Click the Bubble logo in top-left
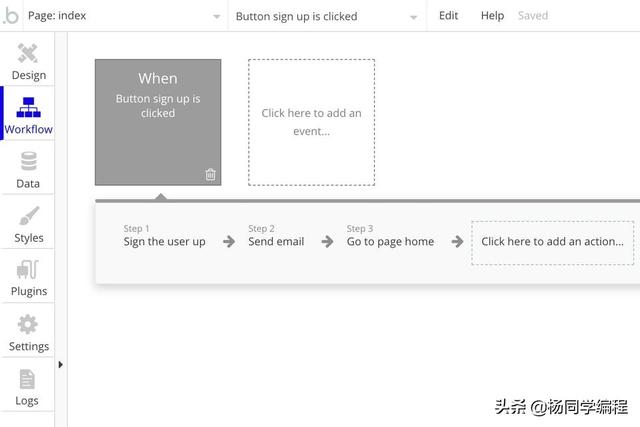Image resolution: width=640 pixels, height=427 pixels. click(x=10, y=16)
